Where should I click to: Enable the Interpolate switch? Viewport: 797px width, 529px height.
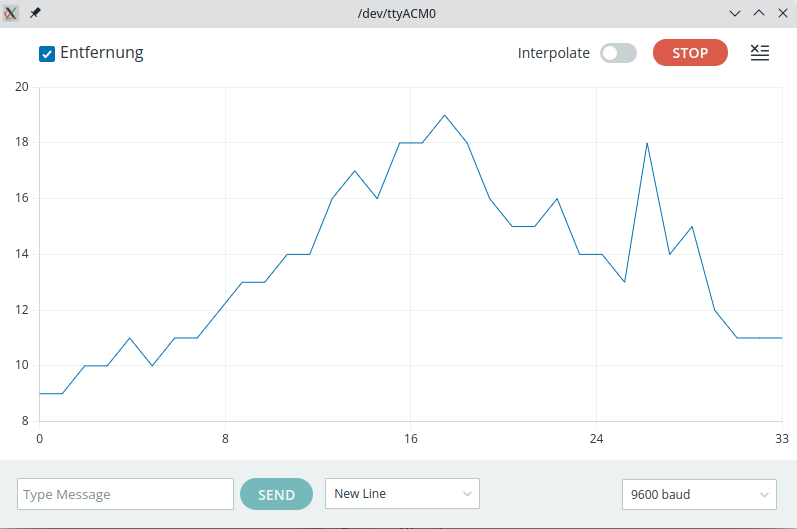click(x=618, y=54)
